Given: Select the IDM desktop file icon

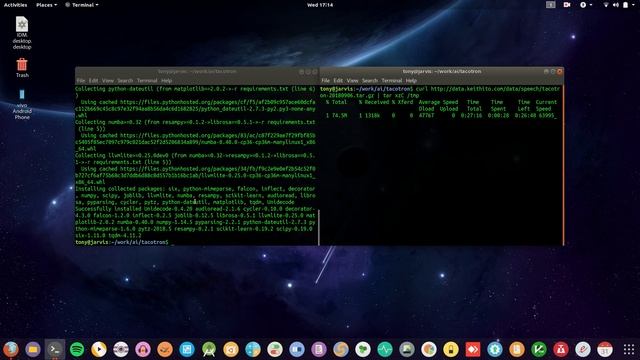Looking at the screenshot, I should 22,33.
